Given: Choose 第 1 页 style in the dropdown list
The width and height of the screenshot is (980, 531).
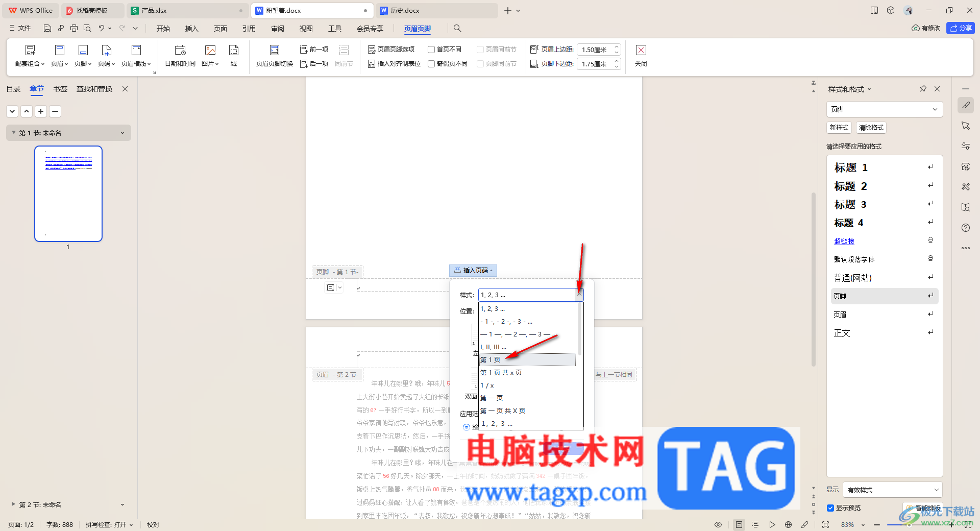Looking at the screenshot, I should (x=528, y=360).
